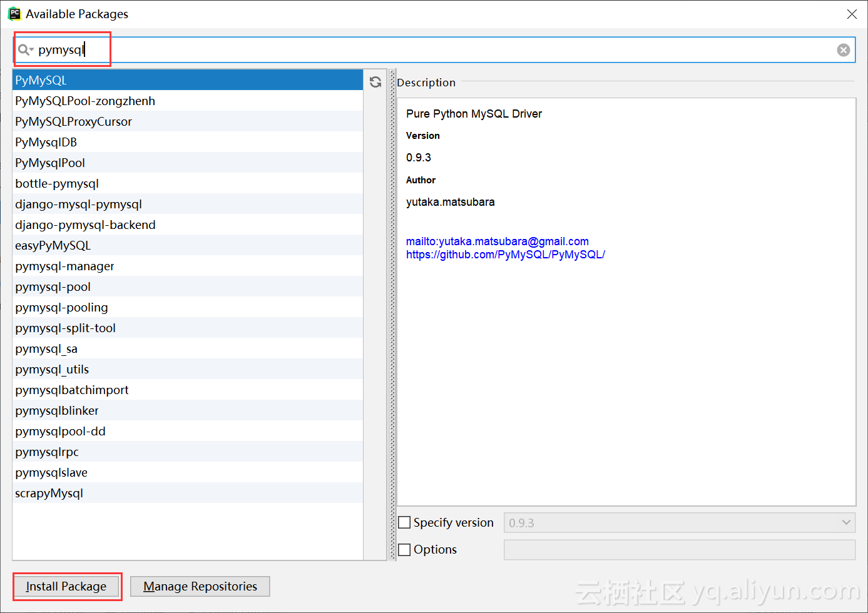Enable the Options checkbox
This screenshot has height=613, width=868.
pyautogui.click(x=405, y=549)
